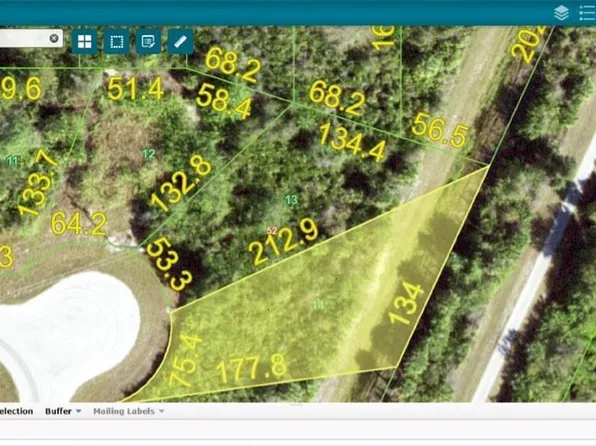Select the highlighted parcel 14

tap(319, 305)
